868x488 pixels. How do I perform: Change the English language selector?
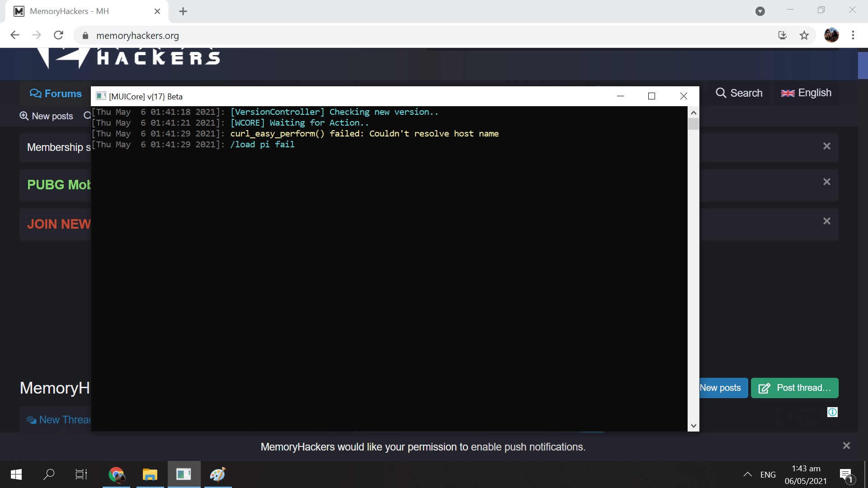(806, 93)
